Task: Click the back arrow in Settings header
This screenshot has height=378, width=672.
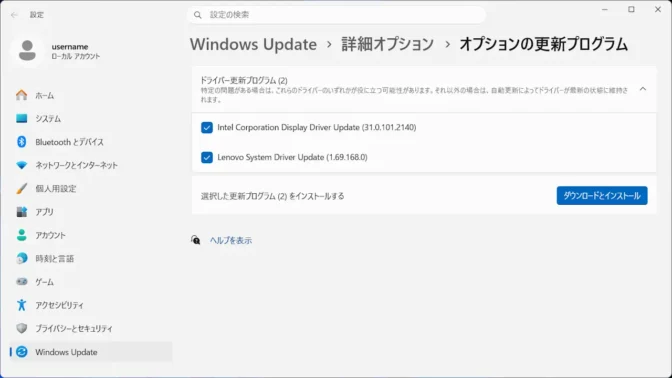Action: click(x=14, y=15)
